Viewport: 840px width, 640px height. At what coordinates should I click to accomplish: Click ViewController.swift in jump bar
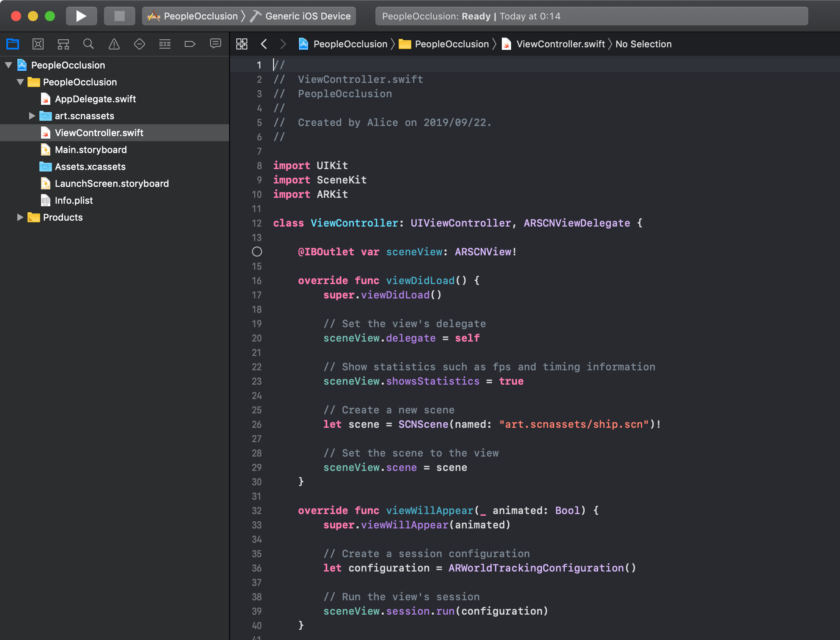point(553,44)
